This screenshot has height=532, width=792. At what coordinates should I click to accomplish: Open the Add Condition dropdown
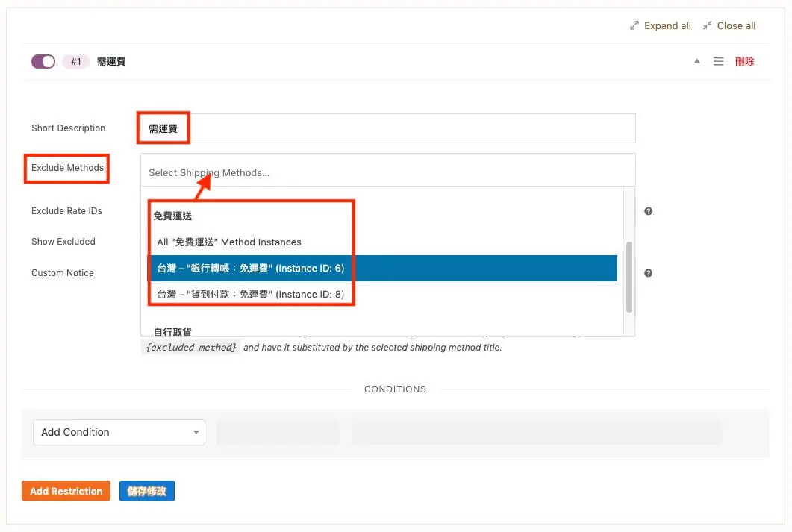[x=119, y=433]
